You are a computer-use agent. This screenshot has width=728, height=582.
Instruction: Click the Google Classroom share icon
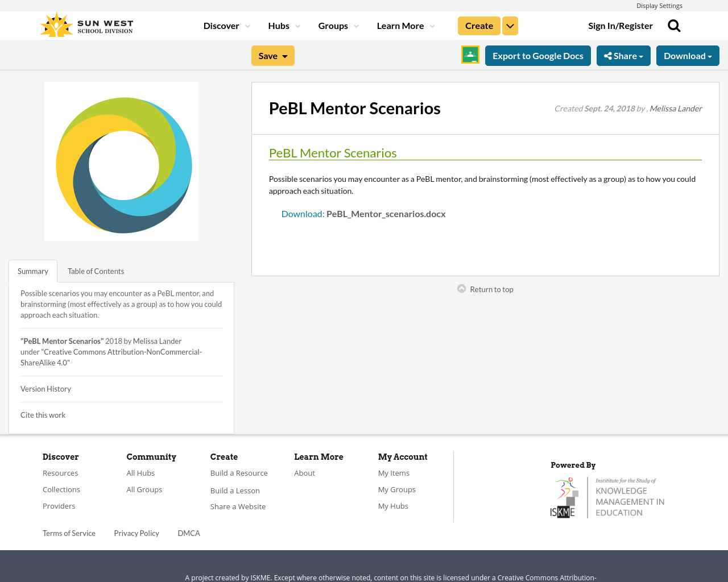point(470,55)
